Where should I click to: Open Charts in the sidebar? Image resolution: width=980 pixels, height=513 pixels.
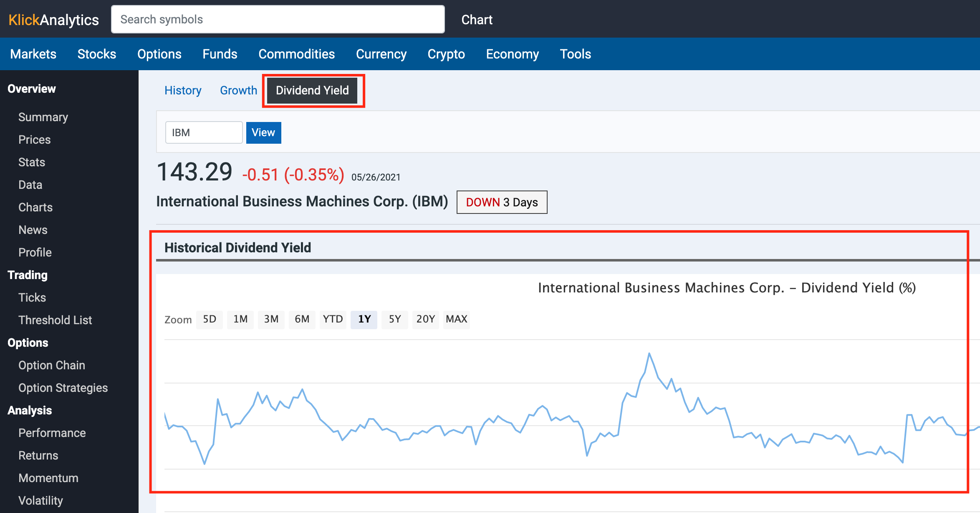click(35, 207)
